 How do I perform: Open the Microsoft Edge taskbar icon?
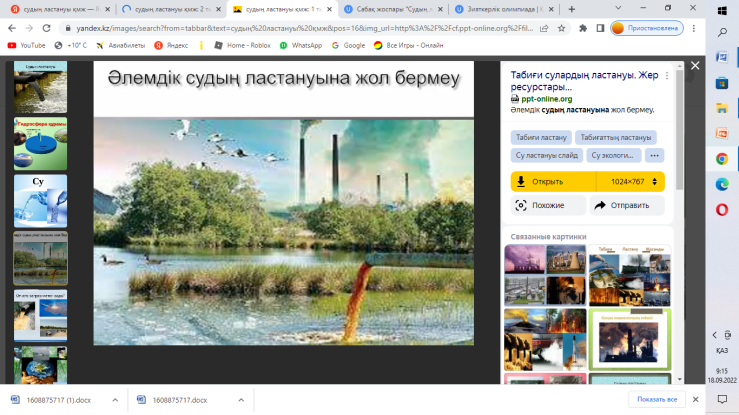click(722, 184)
